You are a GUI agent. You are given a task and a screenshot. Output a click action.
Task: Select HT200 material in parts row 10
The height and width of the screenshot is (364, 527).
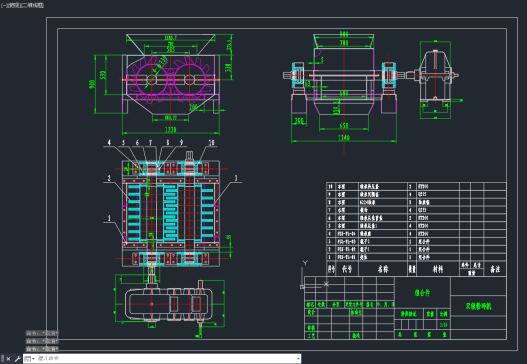tap(423, 186)
